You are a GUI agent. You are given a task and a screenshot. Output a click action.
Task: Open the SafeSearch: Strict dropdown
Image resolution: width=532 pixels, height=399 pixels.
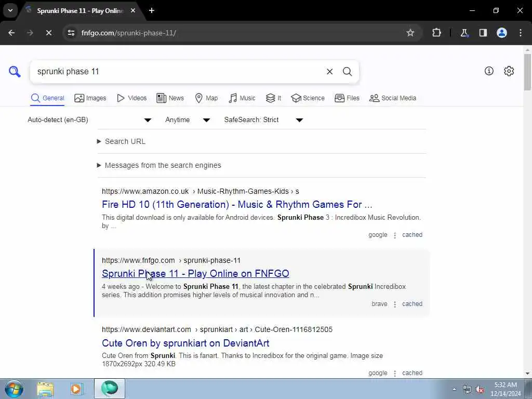pyautogui.click(x=263, y=120)
